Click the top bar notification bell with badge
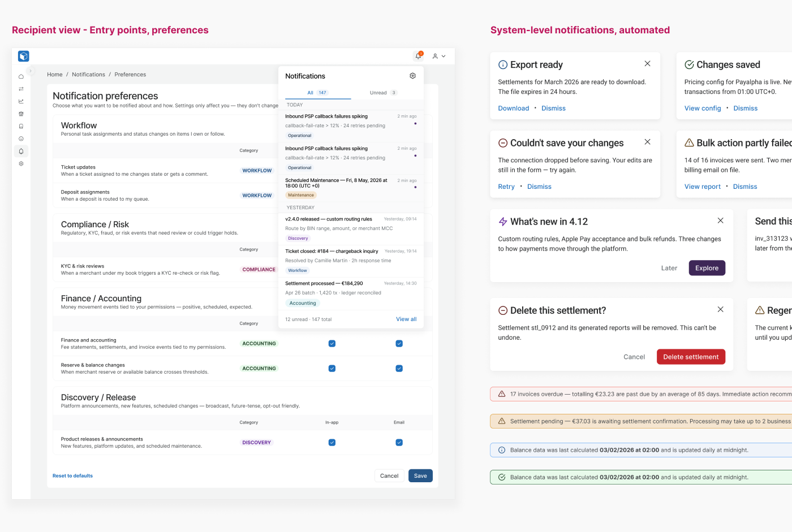The width and height of the screenshot is (792, 532). pyautogui.click(x=419, y=56)
